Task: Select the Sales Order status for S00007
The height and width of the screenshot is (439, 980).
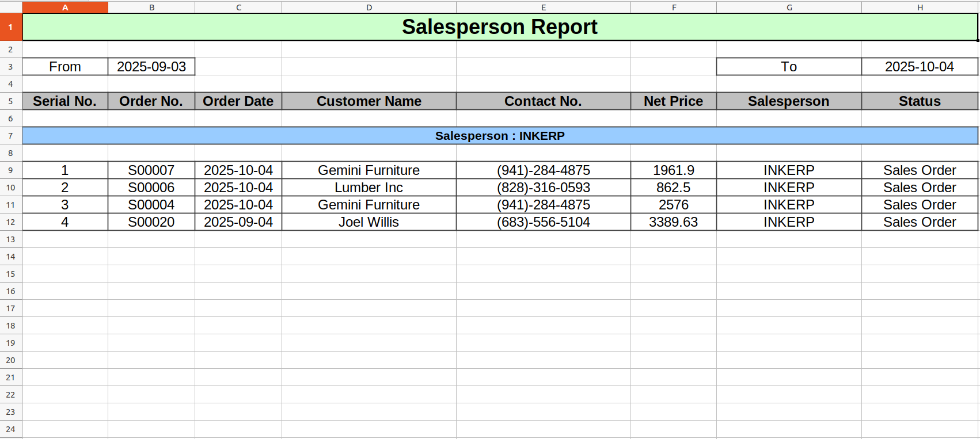Action: (x=920, y=170)
